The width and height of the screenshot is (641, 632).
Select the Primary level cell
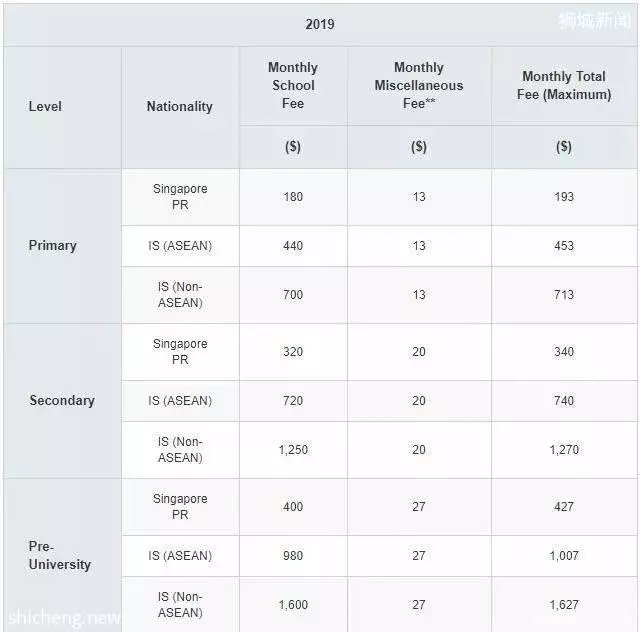[x=53, y=245]
